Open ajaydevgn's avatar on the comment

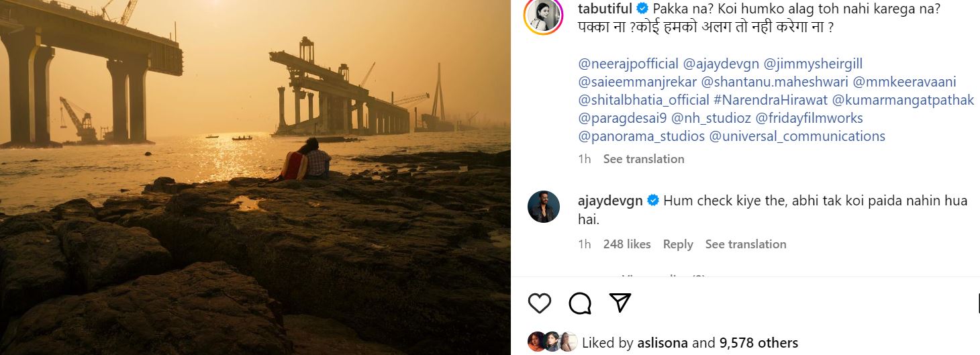pyautogui.click(x=543, y=207)
